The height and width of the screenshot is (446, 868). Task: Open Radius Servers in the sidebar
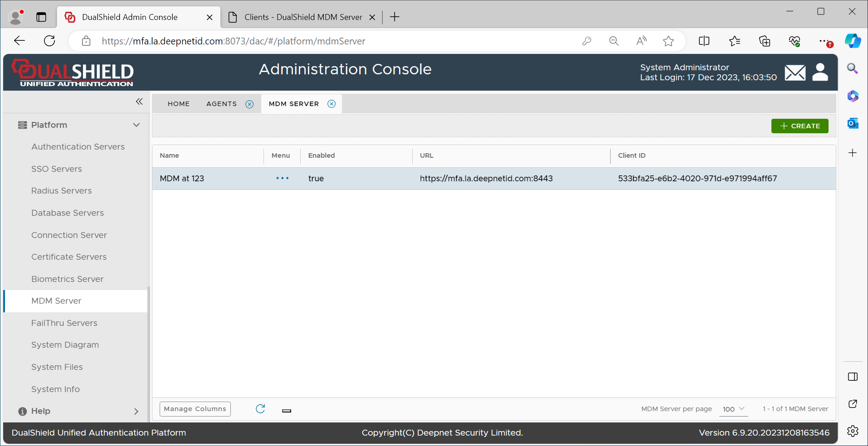click(x=62, y=191)
